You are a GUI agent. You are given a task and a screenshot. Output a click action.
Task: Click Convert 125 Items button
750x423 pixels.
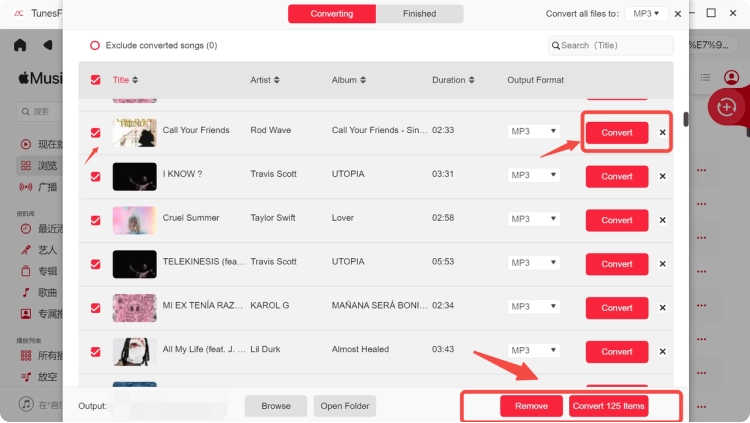click(608, 406)
